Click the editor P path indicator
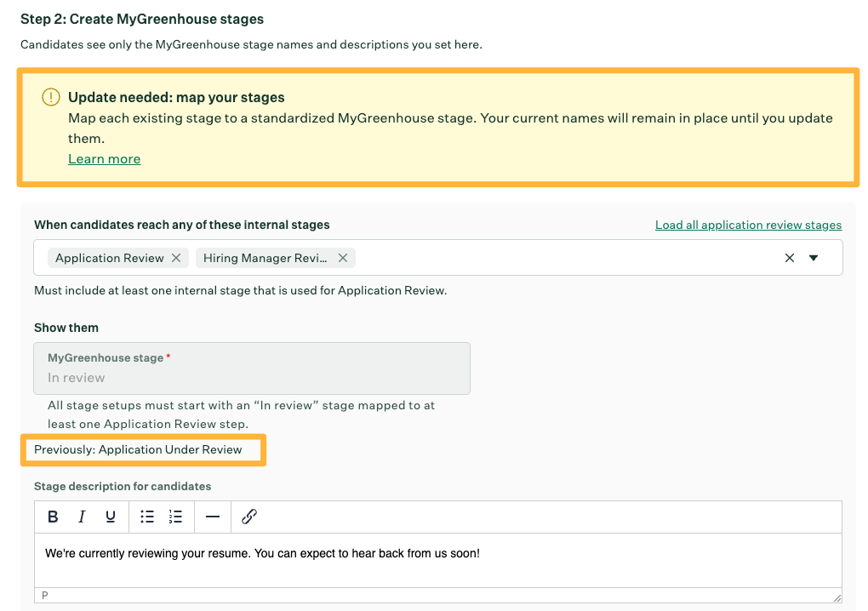 pyautogui.click(x=45, y=596)
